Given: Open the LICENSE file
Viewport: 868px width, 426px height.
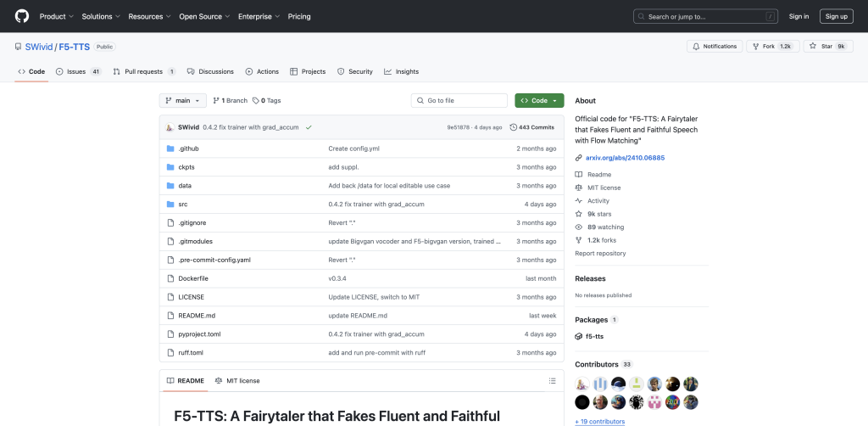Looking at the screenshot, I should pos(191,297).
